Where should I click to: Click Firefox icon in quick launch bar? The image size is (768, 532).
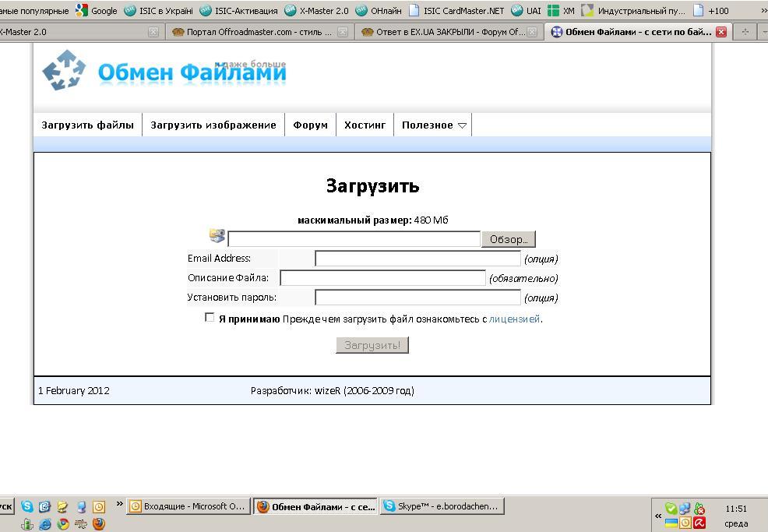[x=99, y=524]
